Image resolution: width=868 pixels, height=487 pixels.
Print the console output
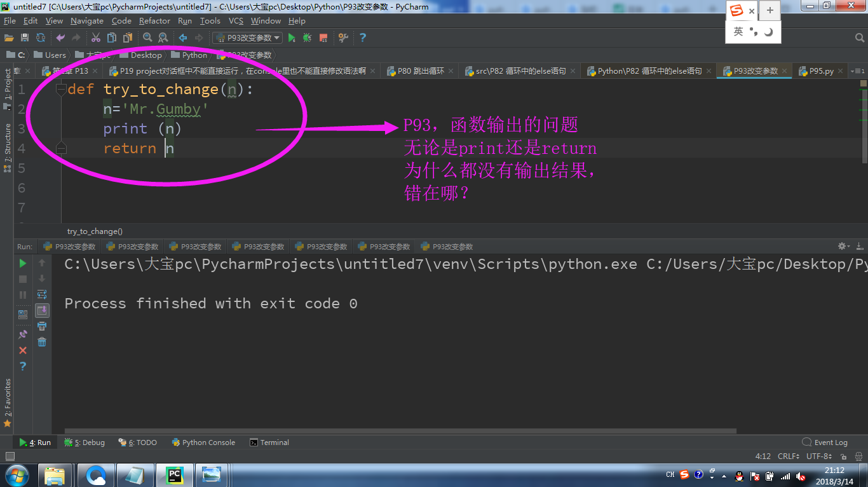point(42,326)
